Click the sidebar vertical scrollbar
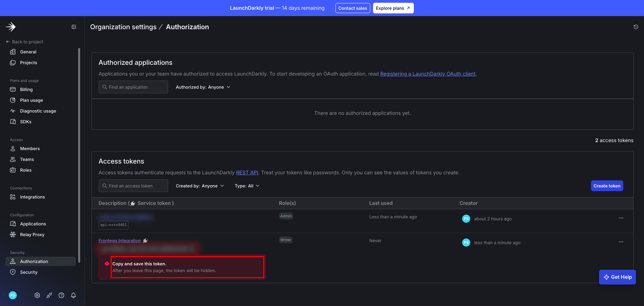Viewport: 644px width, 306px height. [x=79, y=155]
